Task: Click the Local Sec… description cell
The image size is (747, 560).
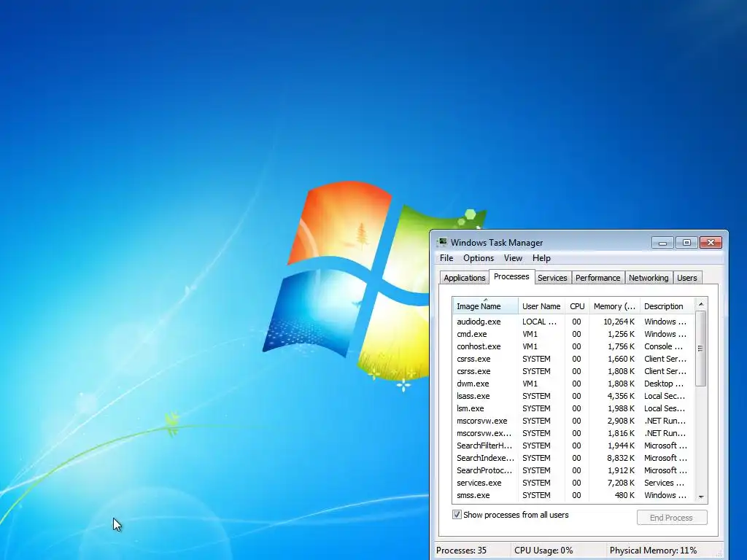Action: 665,396
